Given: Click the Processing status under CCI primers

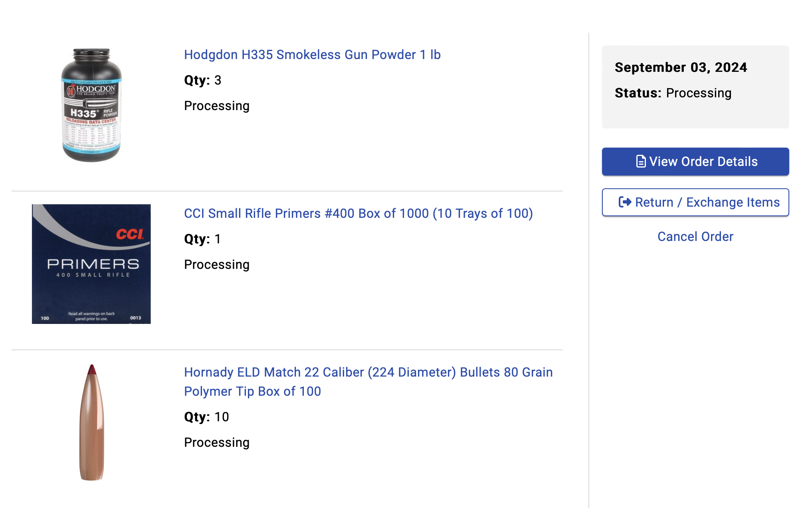Looking at the screenshot, I should click(217, 264).
